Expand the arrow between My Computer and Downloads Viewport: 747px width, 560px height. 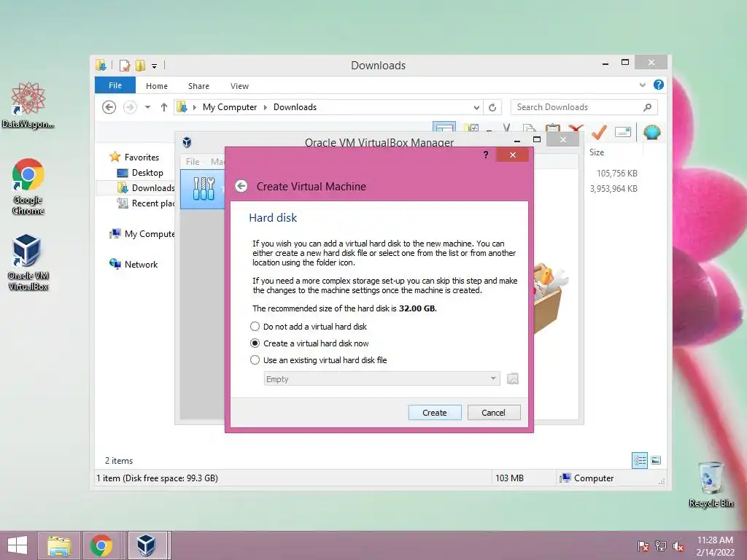coord(266,107)
